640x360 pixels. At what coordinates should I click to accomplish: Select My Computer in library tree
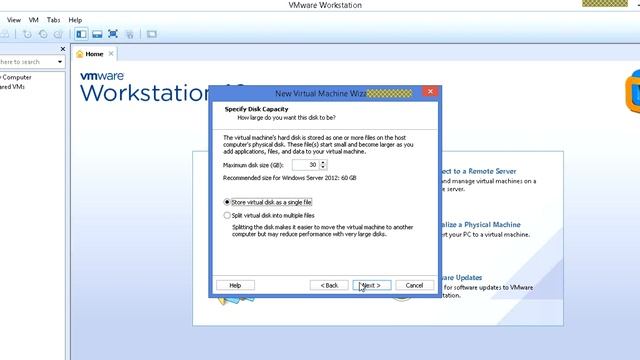click(x=16, y=77)
